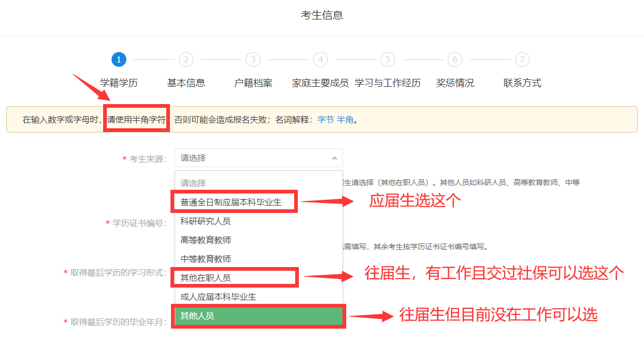Image resolution: width=644 pixels, height=337 pixels.
Task: Select the 请选择 placeholder option
Action: (x=193, y=183)
